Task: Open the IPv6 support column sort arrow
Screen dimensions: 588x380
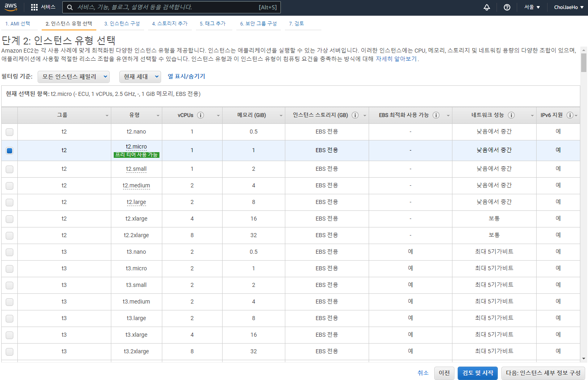Action: [576, 116]
